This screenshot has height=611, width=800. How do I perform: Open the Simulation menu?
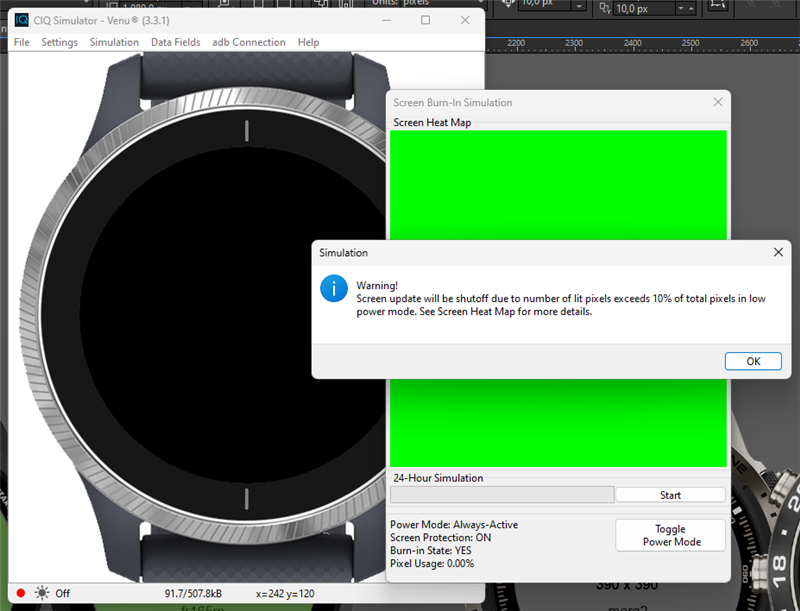pyautogui.click(x=114, y=42)
